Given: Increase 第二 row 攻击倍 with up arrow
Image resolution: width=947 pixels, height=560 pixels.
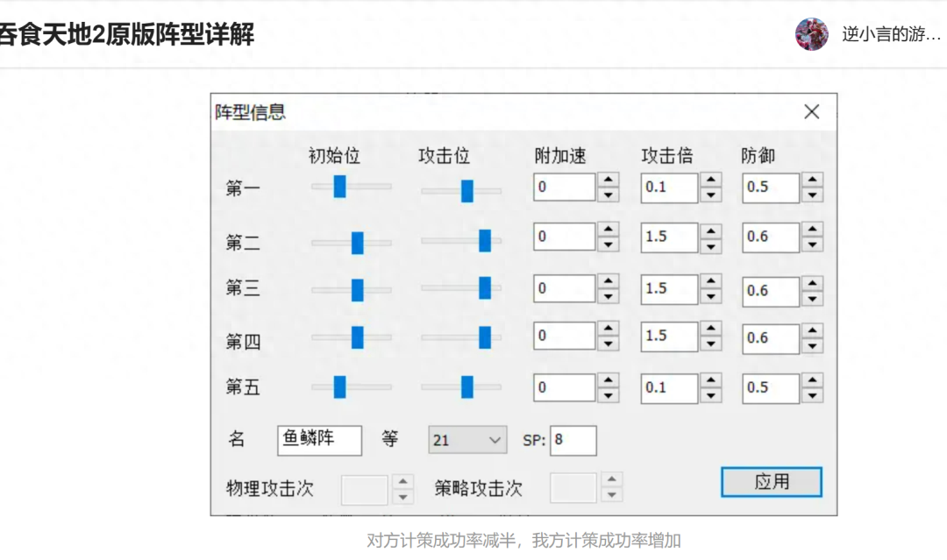Looking at the screenshot, I should [711, 231].
